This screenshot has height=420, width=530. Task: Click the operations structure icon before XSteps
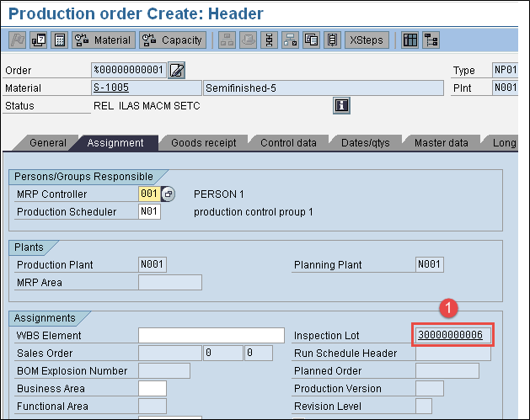point(333,40)
